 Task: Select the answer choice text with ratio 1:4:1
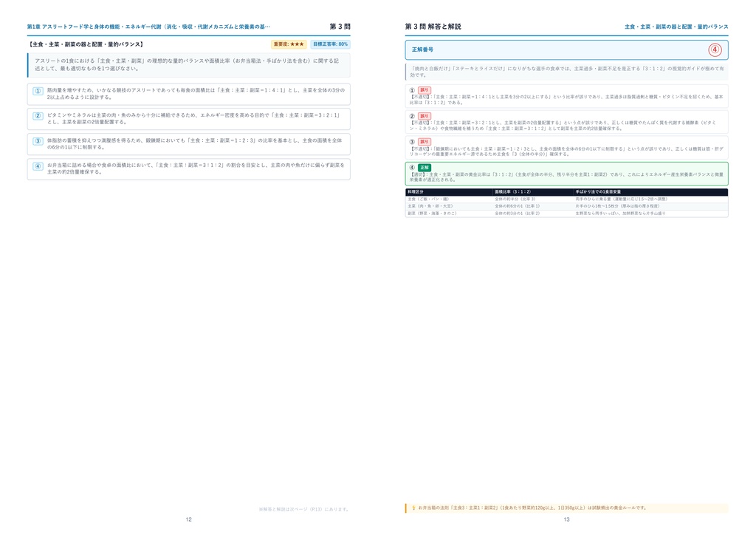[196, 94]
